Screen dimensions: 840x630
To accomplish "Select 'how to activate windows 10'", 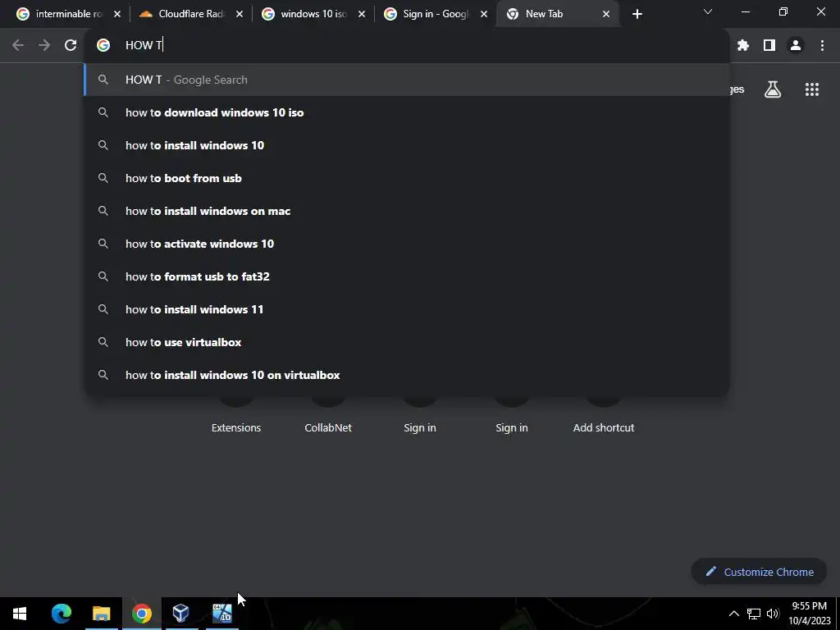I will tap(407, 244).
